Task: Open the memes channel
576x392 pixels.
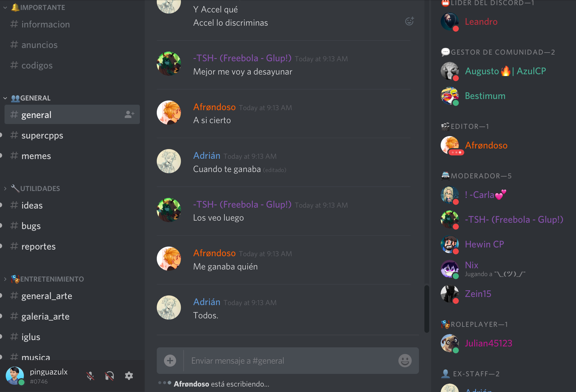Action: [x=72, y=156]
